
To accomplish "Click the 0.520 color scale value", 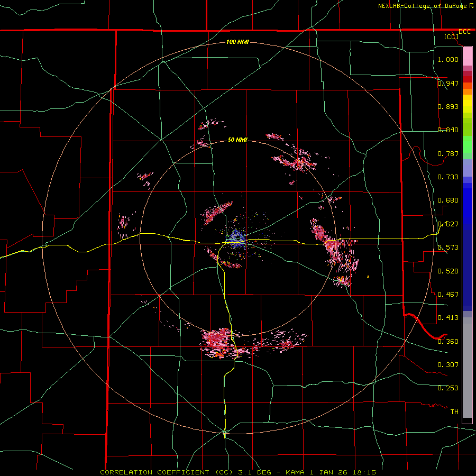I will click(x=448, y=271).
